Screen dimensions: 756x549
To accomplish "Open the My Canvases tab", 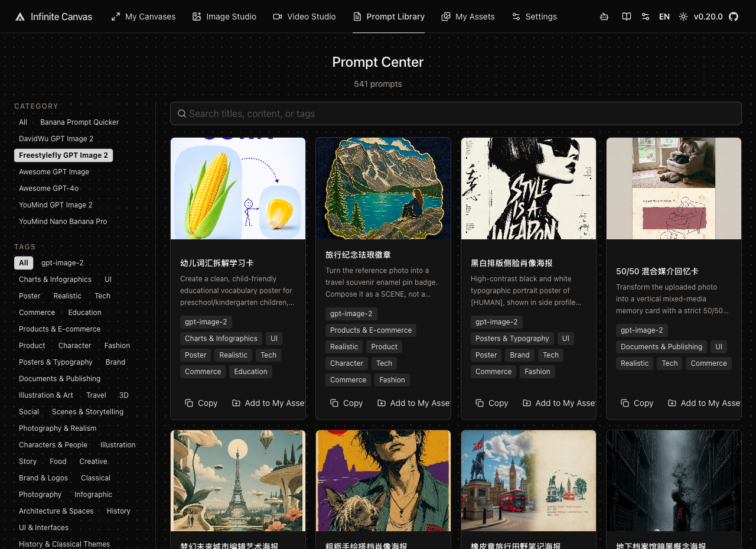I will (x=144, y=17).
